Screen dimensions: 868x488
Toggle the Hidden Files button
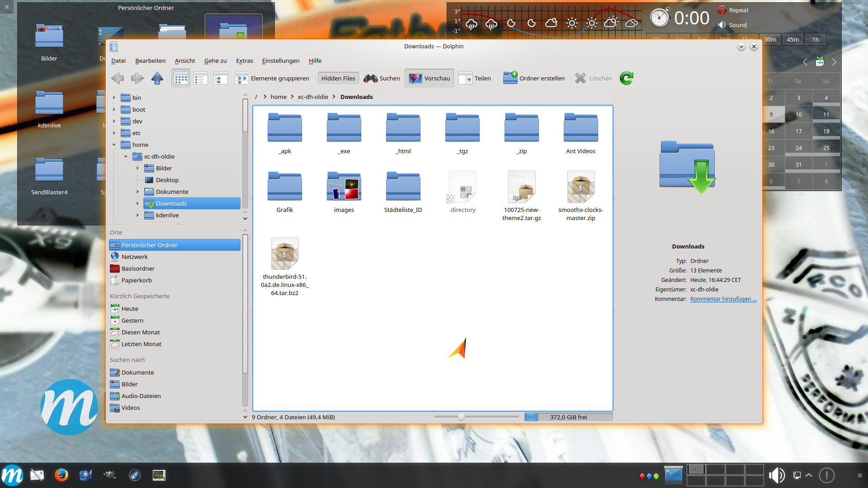click(x=338, y=78)
